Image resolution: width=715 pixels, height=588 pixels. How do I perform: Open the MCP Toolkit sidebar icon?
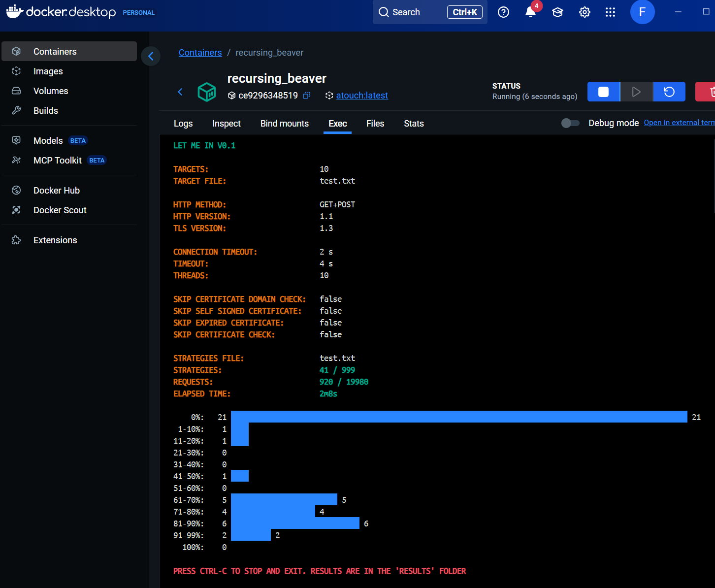pyautogui.click(x=16, y=160)
